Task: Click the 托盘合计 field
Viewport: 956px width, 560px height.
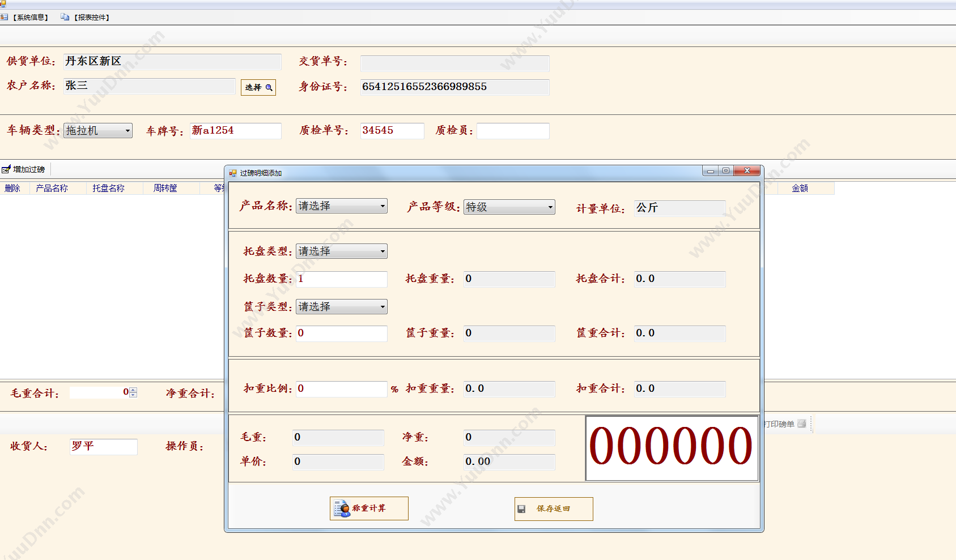Action: (679, 279)
